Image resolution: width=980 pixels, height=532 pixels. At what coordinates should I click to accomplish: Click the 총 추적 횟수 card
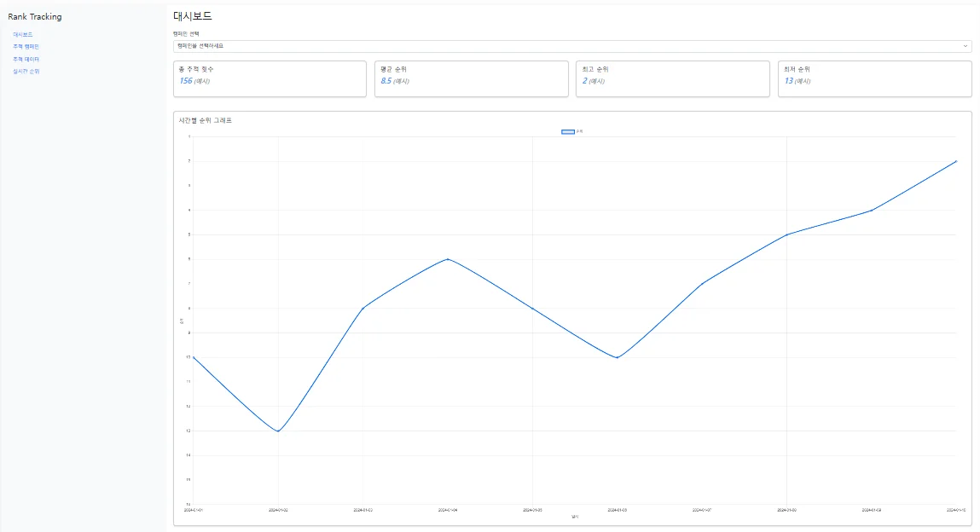270,78
